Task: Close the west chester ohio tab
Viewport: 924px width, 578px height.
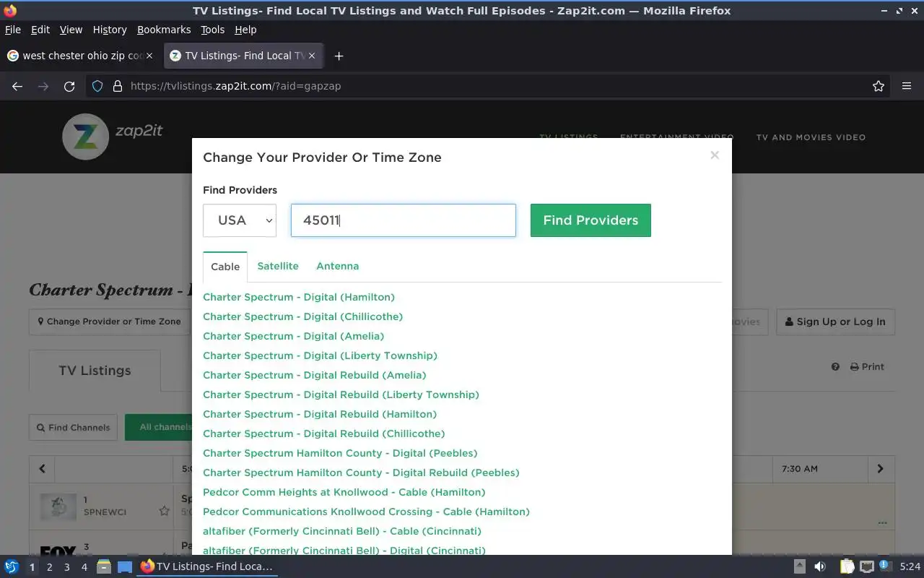Action: click(149, 56)
